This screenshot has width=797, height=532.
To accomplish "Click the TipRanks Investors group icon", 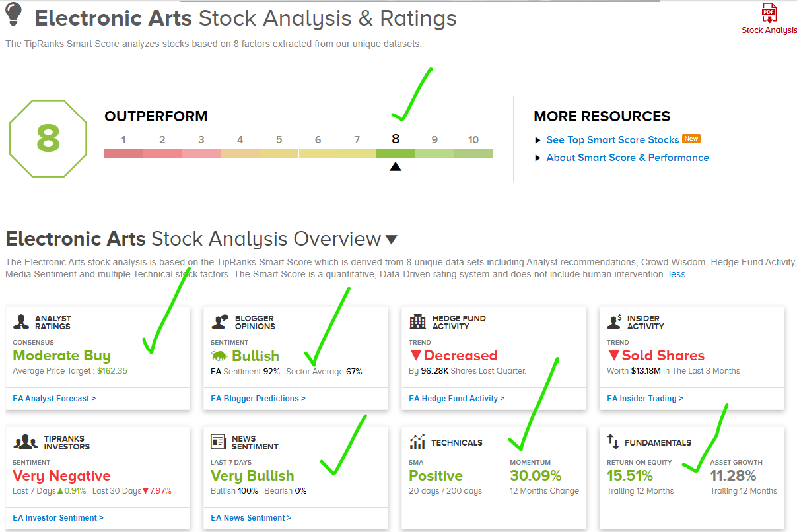I will (26, 442).
